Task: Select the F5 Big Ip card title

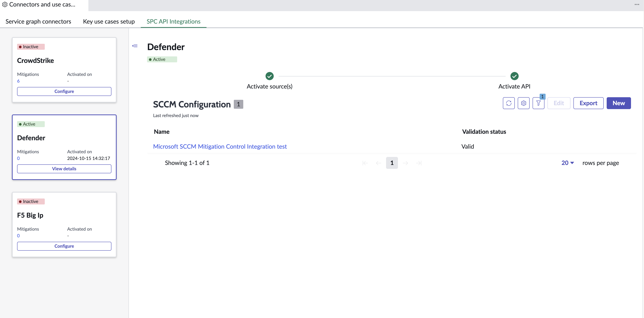Action: [30, 215]
